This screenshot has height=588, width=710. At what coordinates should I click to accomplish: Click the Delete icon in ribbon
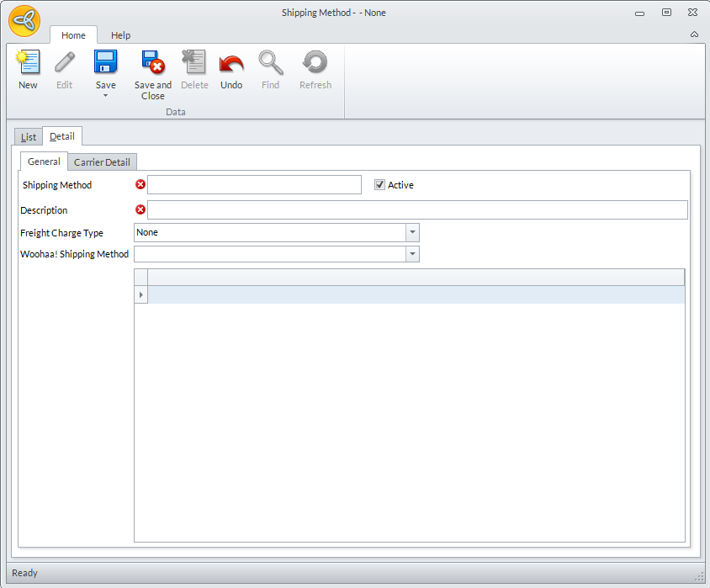tap(194, 63)
